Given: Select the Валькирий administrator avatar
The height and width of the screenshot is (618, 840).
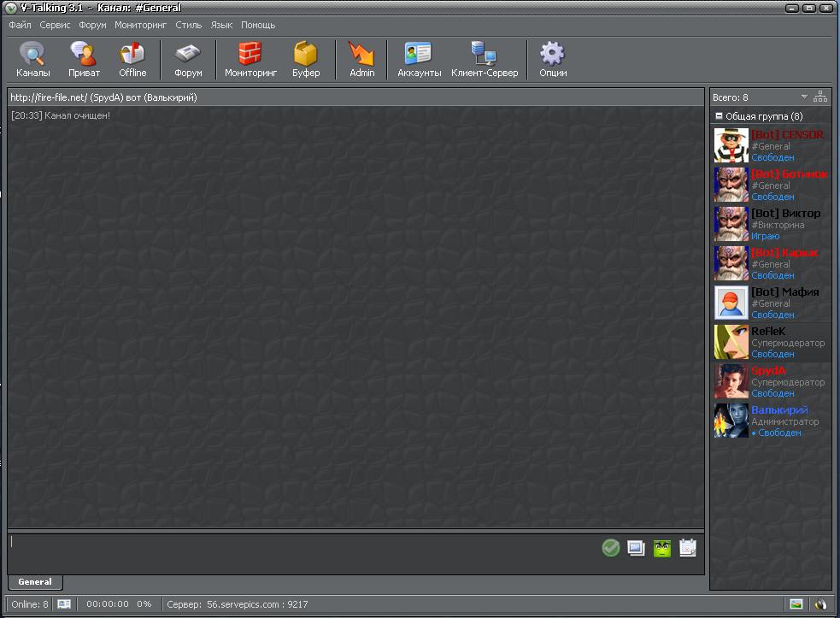Looking at the screenshot, I should click(x=731, y=421).
